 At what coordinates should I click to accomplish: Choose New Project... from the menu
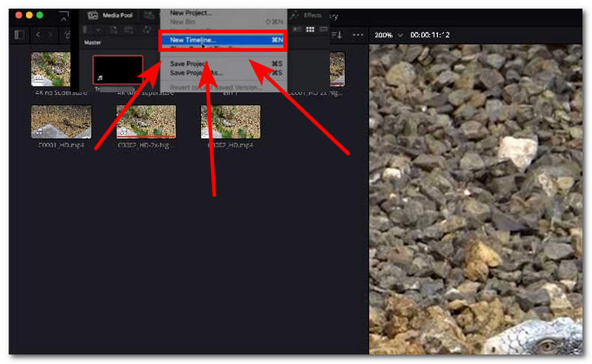(223, 13)
